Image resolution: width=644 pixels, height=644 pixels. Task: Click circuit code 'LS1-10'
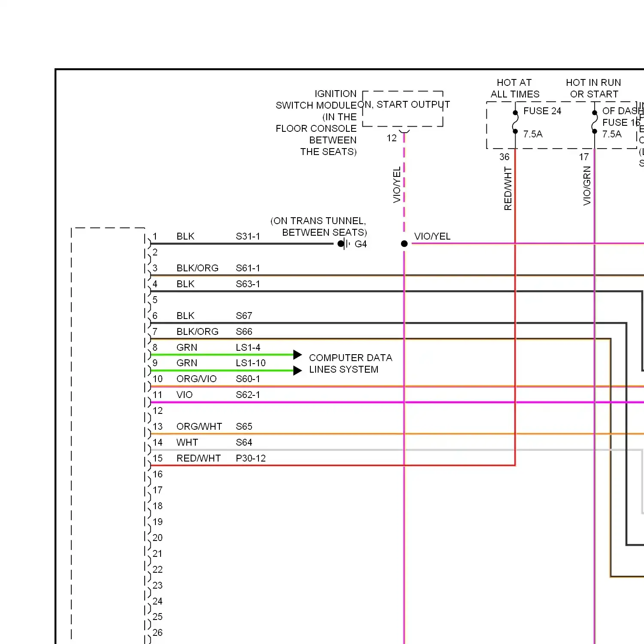pos(251,363)
